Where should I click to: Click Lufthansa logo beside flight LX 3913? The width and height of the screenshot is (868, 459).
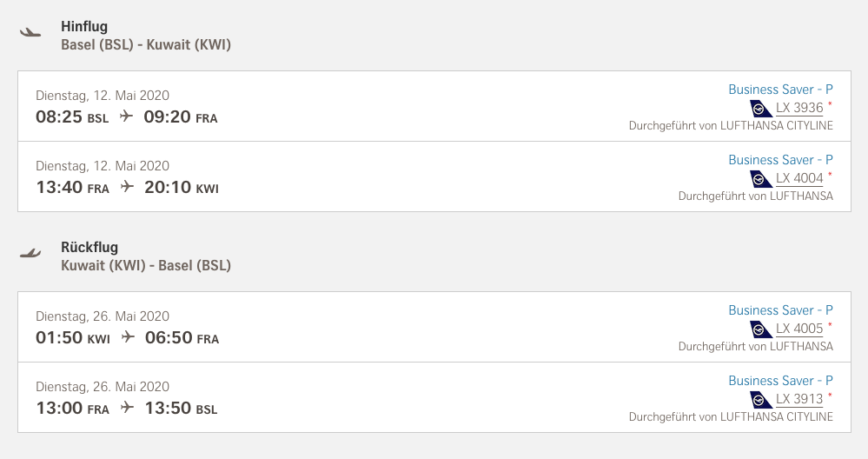761,400
